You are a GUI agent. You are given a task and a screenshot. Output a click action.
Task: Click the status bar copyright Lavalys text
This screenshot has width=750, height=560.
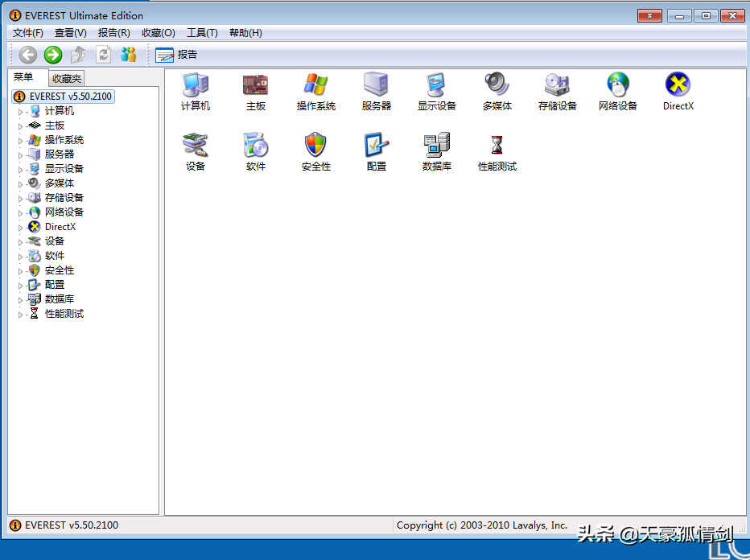tap(482, 525)
